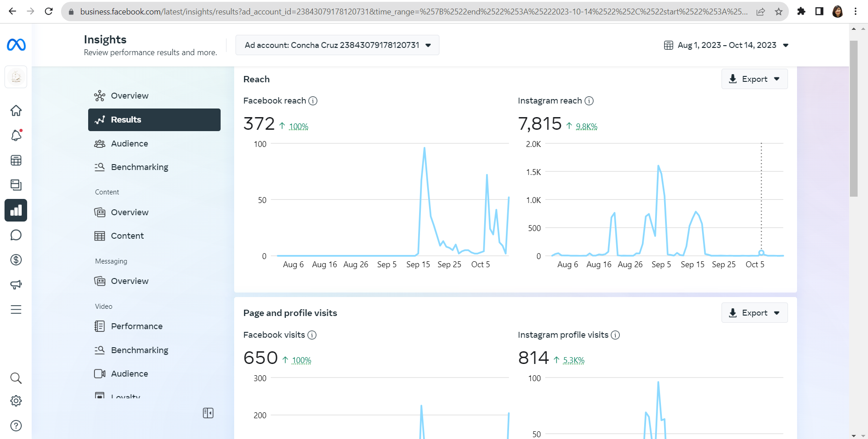The height and width of the screenshot is (439, 868).
Task: Open notifications bell icon
Action: (16, 135)
